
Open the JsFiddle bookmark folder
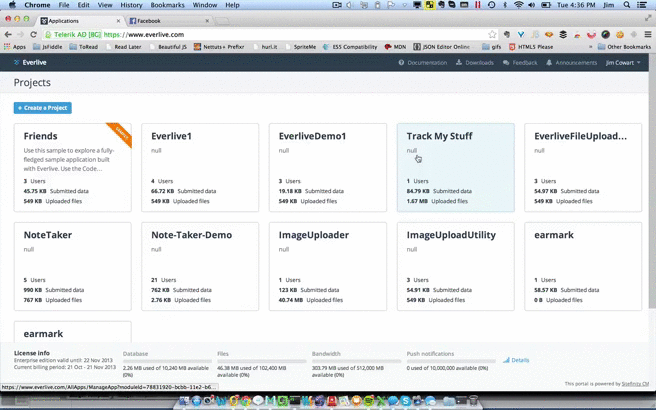(48, 47)
